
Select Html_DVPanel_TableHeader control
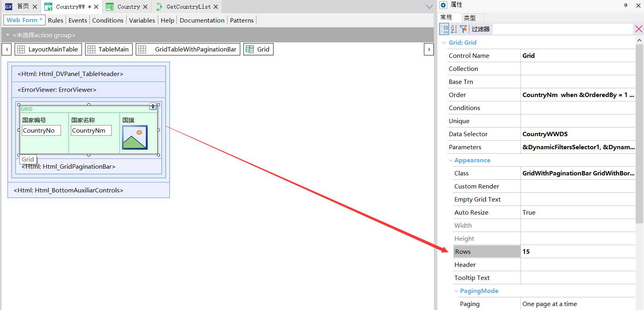[89, 74]
